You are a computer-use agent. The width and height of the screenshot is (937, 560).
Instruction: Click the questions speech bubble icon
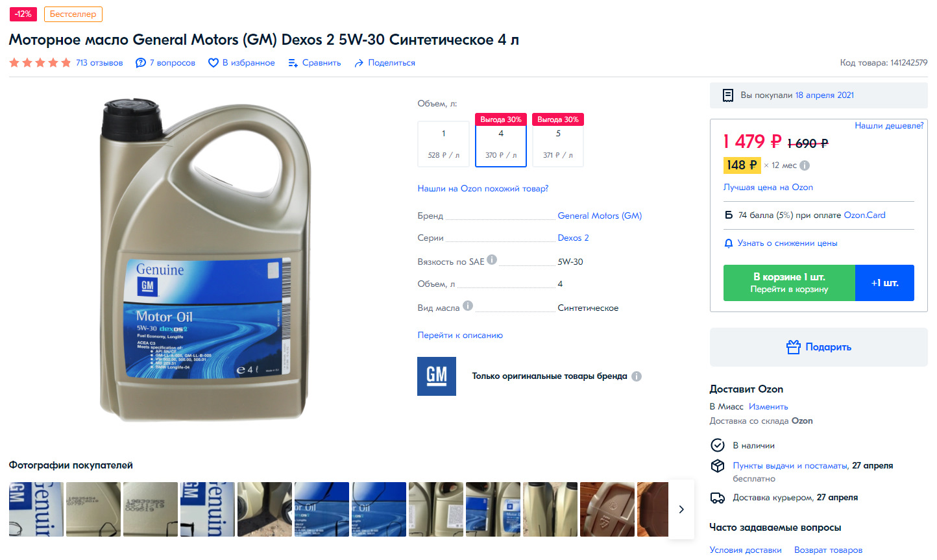(x=140, y=63)
